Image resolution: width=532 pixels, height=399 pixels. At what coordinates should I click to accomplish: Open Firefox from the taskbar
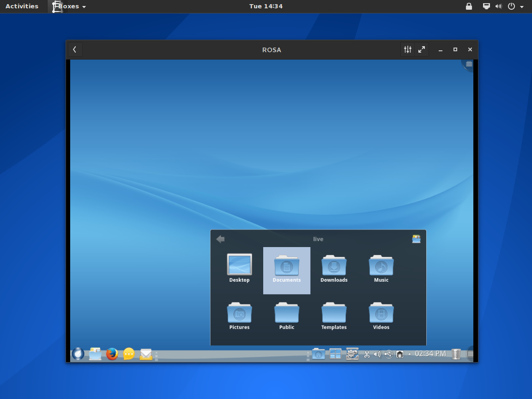click(112, 354)
